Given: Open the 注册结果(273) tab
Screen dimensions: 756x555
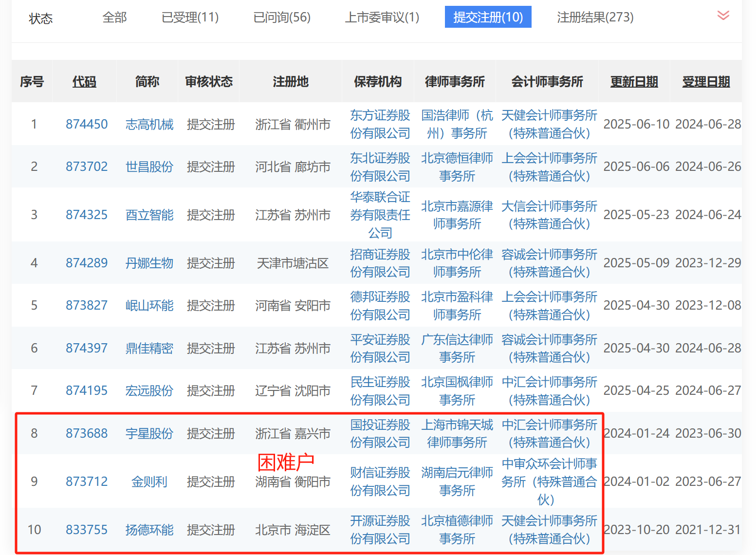Looking at the screenshot, I should [595, 17].
